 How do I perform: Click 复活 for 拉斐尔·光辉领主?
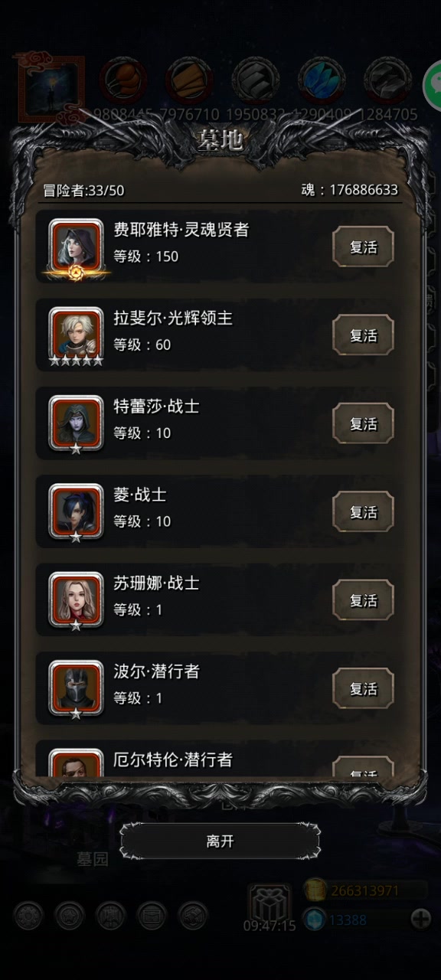pos(363,335)
